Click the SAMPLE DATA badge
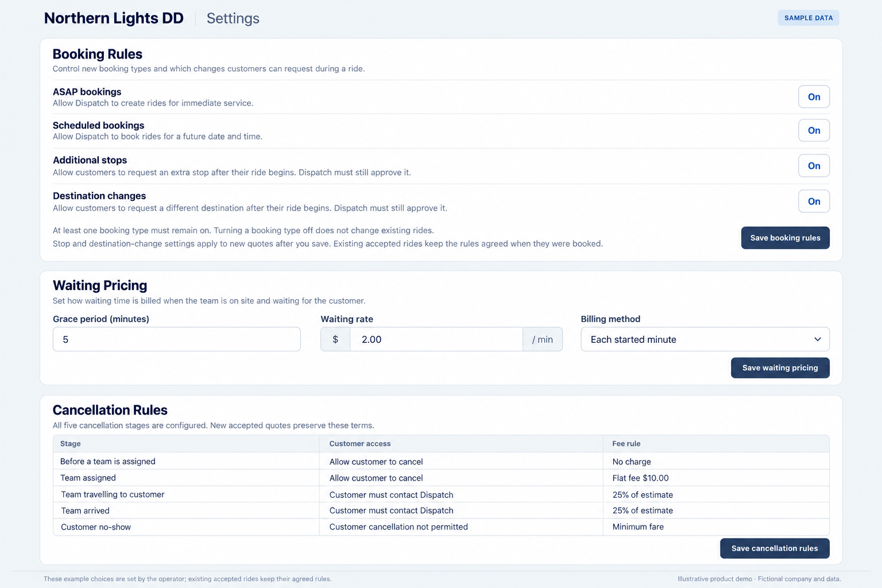Viewport: 882px width, 588px height. [x=808, y=18]
